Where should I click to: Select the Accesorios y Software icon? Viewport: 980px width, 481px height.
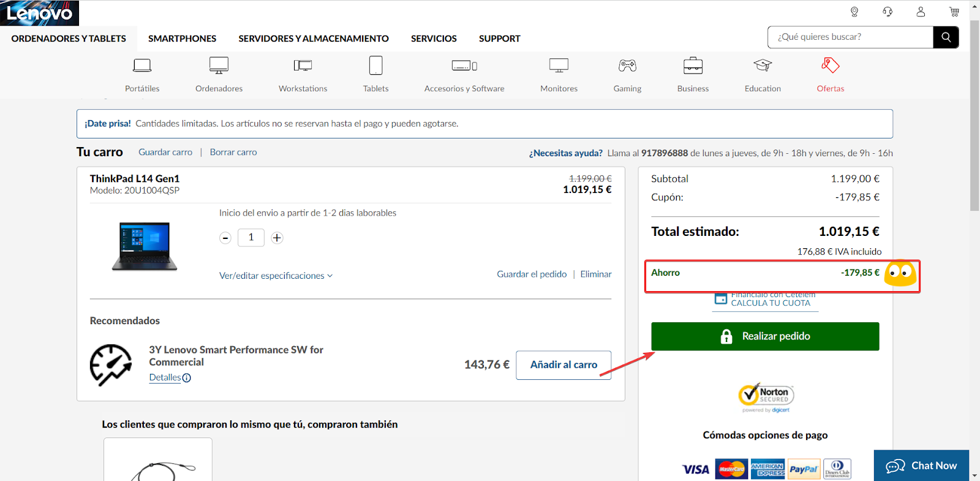click(464, 66)
